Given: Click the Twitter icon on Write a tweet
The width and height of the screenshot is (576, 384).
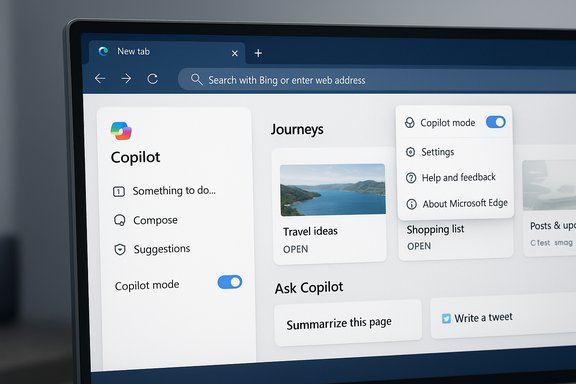Looking at the screenshot, I should (446, 318).
